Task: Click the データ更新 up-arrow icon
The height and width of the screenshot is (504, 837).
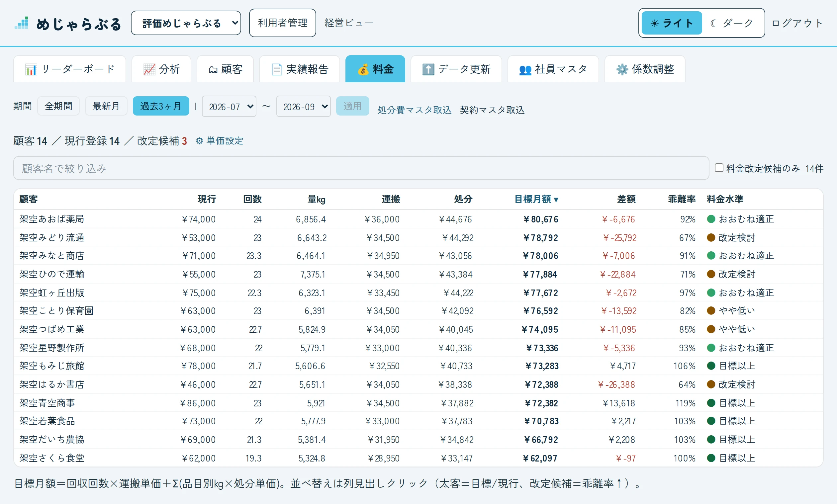Action: coord(428,69)
